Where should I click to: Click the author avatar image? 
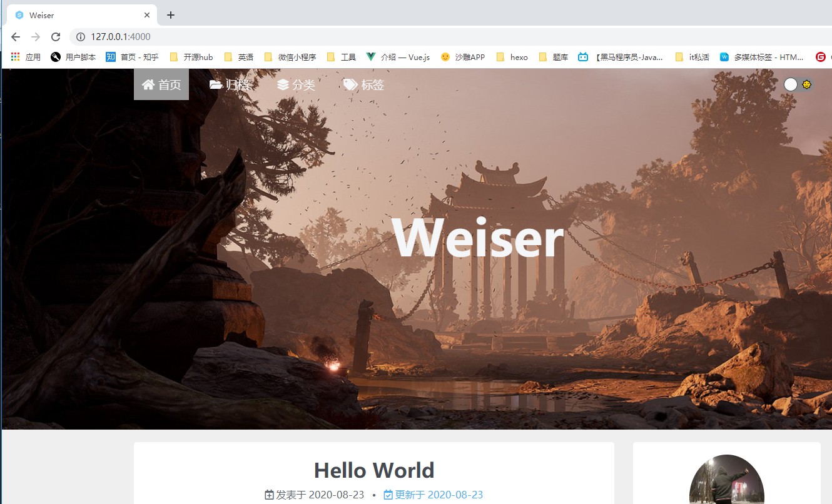726,479
